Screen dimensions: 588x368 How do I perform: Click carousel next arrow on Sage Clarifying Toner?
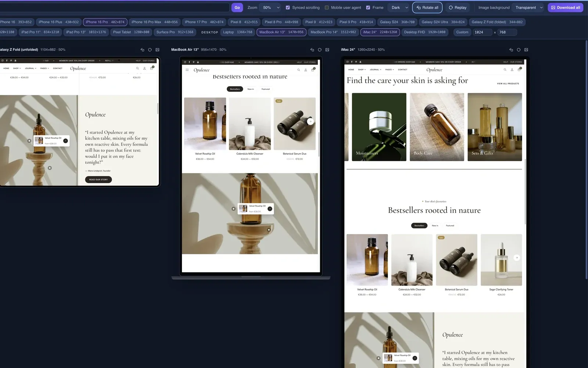tap(517, 258)
